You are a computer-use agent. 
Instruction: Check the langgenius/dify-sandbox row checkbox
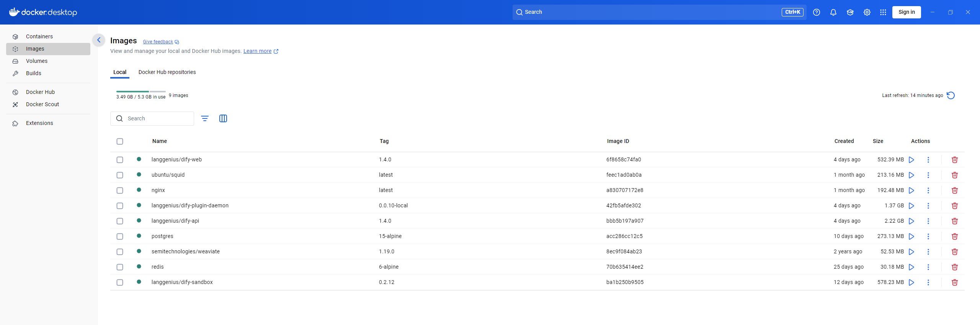[x=120, y=282]
